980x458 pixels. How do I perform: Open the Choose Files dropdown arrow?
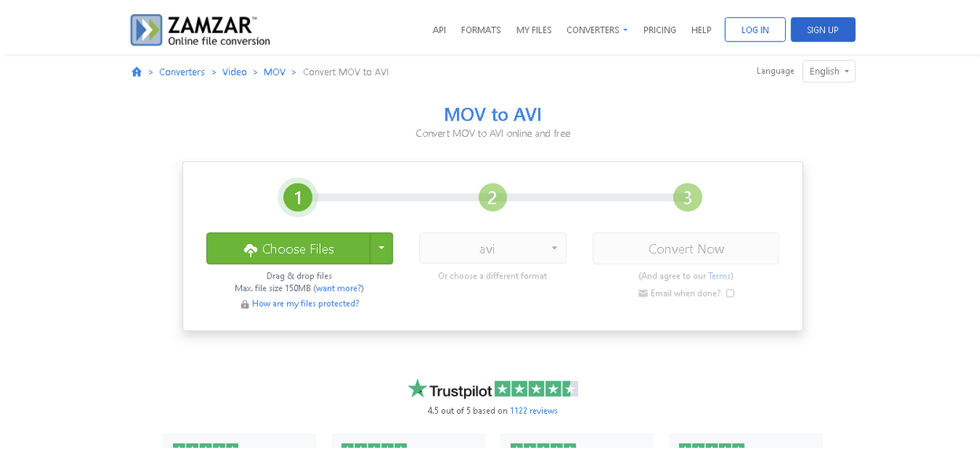tap(381, 249)
